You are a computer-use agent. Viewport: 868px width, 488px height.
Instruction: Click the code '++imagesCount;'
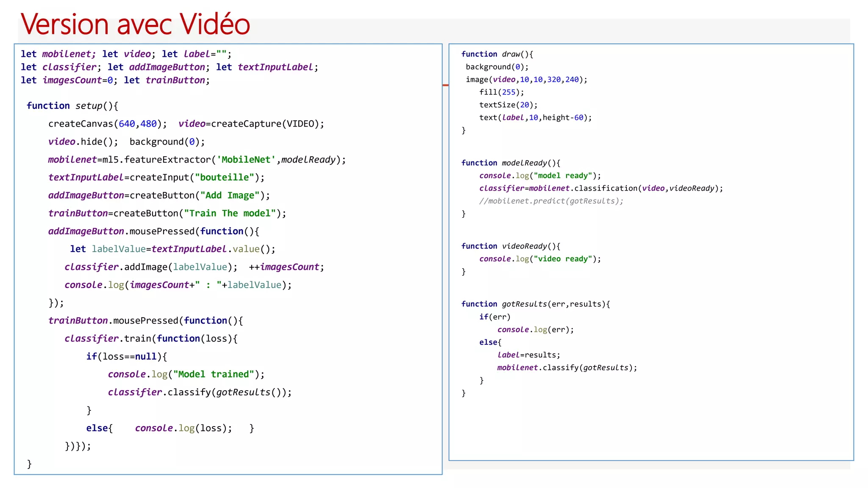(x=287, y=267)
